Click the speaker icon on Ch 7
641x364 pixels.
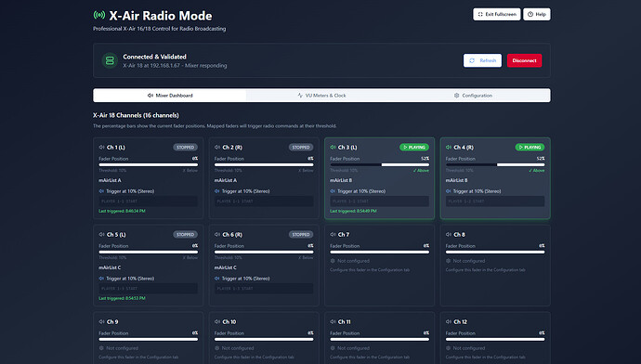tap(333, 235)
